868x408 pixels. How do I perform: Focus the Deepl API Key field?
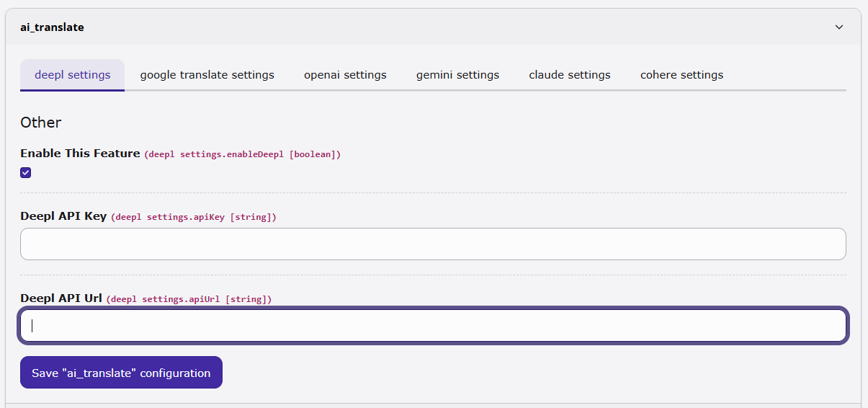click(x=433, y=244)
